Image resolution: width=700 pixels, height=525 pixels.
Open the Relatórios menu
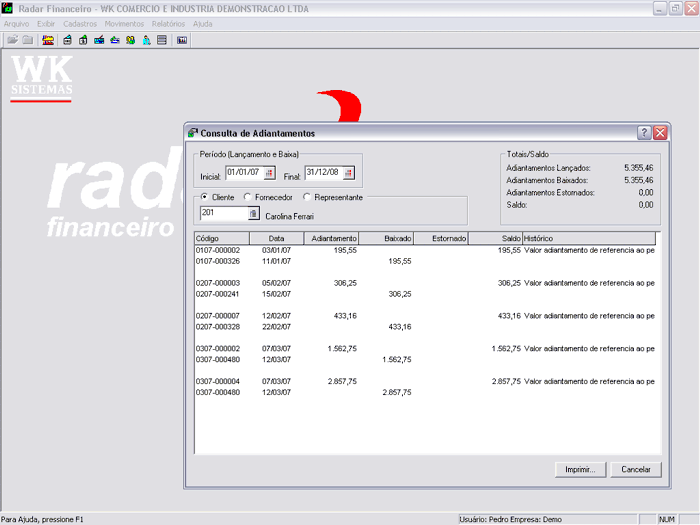click(168, 23)
